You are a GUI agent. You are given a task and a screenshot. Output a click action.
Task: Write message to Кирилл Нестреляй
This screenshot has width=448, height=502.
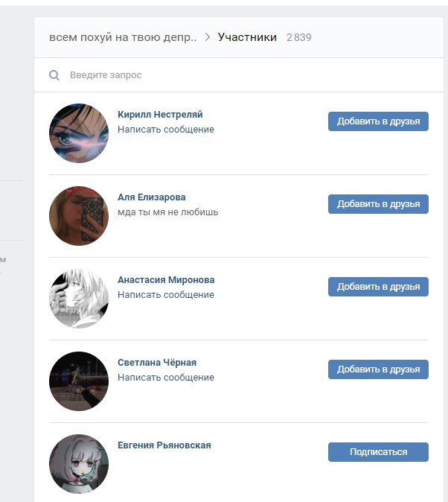(x=166, y=130)
